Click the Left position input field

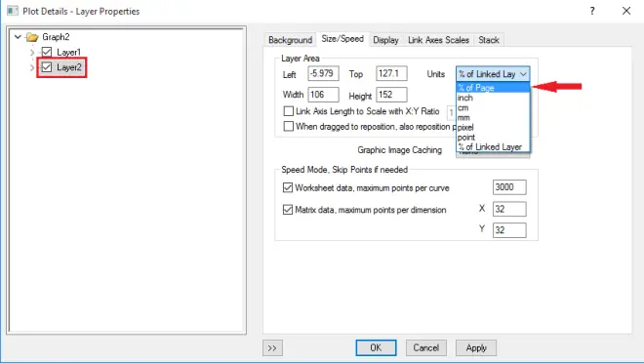[323, 73]
